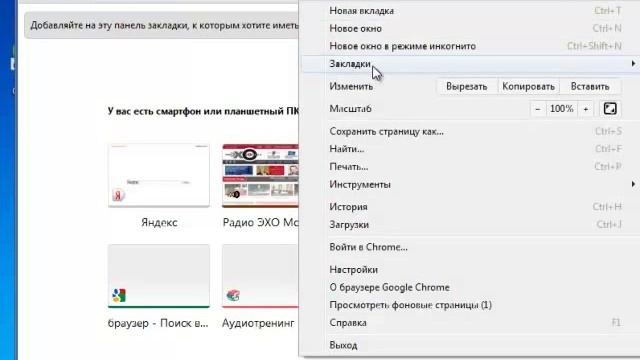Click the Радио ЭХО tile label
The height and width of the screenshot is (360, 640).
click(260, 222)
